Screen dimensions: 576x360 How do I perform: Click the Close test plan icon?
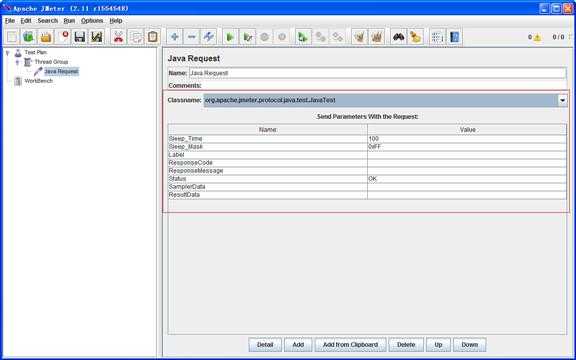(63, 37)
